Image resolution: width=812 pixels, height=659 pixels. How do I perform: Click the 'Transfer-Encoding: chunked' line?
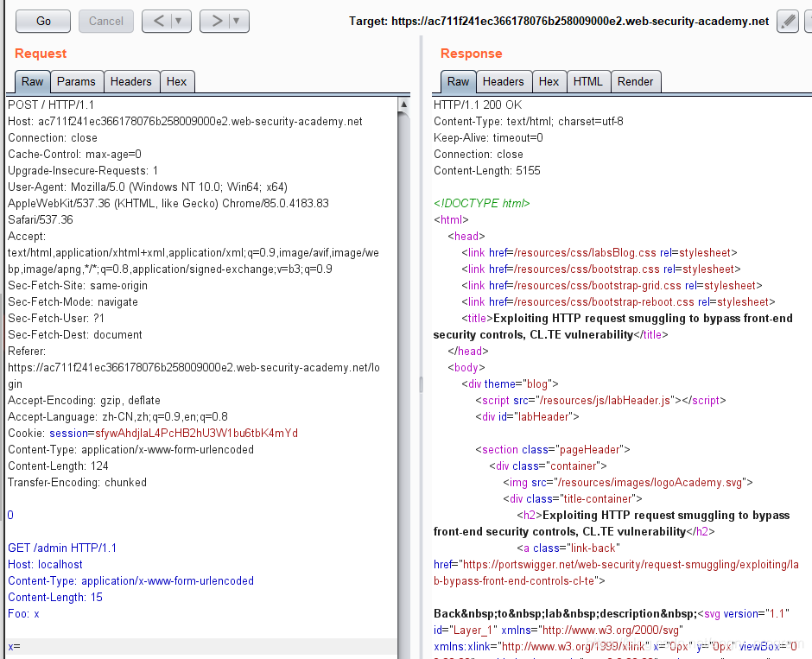coord(77,483)
